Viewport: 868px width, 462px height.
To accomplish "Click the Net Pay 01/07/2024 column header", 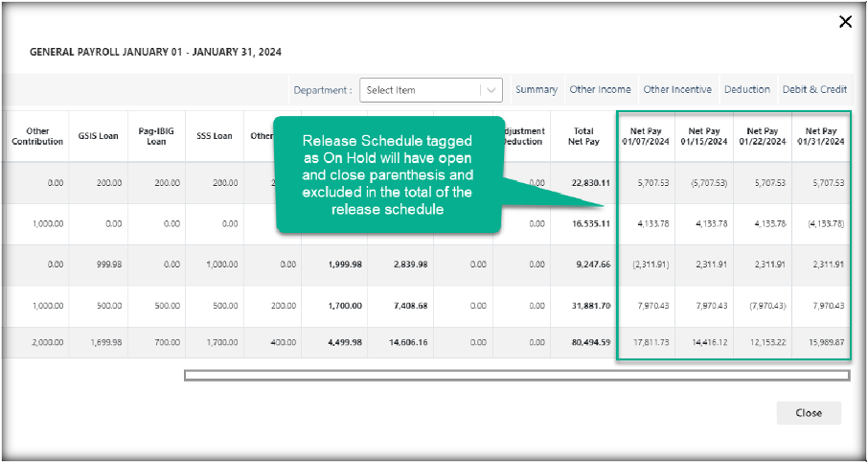I will (645, 136).
